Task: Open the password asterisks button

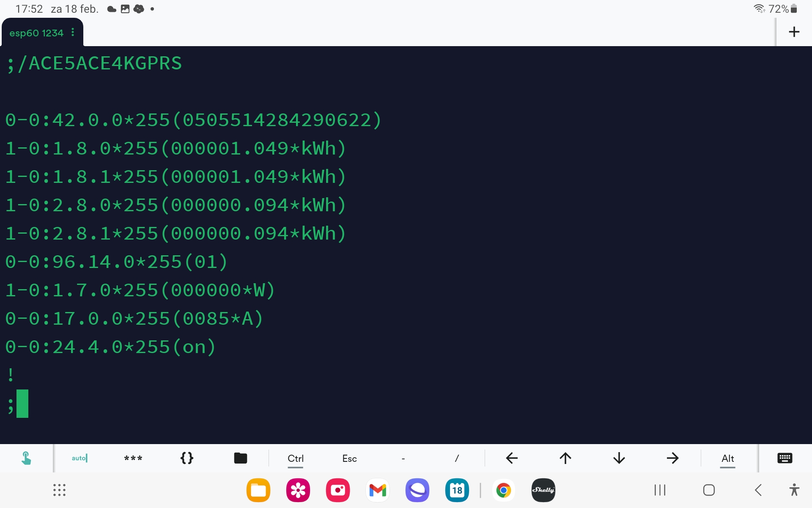Action: pos(133,458)
